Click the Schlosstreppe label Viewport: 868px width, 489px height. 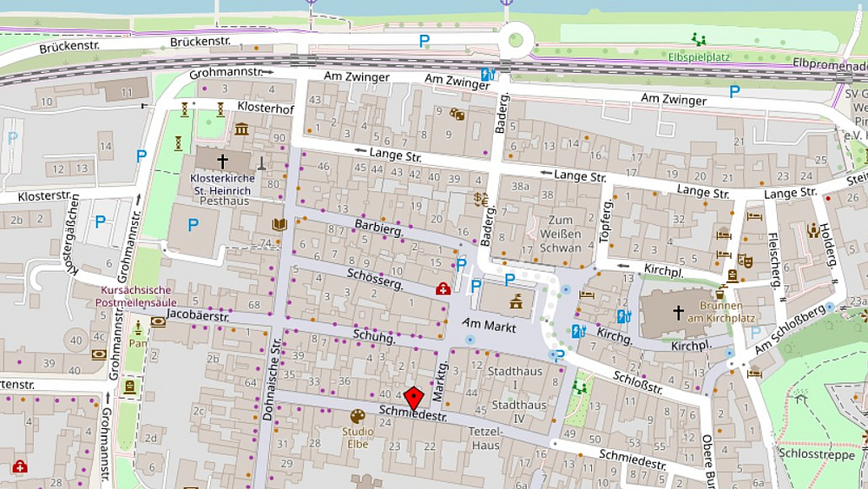(817, 454)
